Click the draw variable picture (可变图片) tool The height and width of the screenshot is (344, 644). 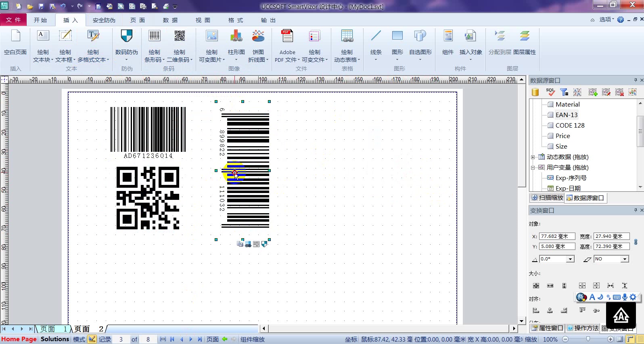211,46
